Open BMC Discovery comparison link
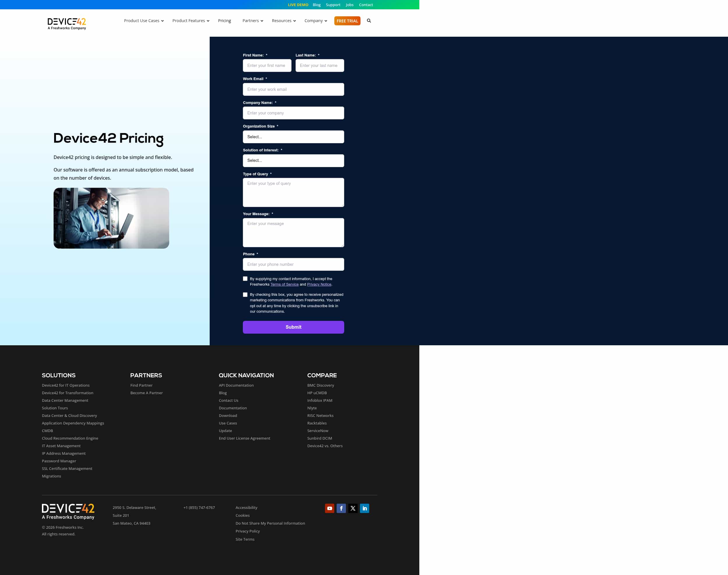Screen dimensions: 728x575 pyautogui.click(x=321, y=385)
